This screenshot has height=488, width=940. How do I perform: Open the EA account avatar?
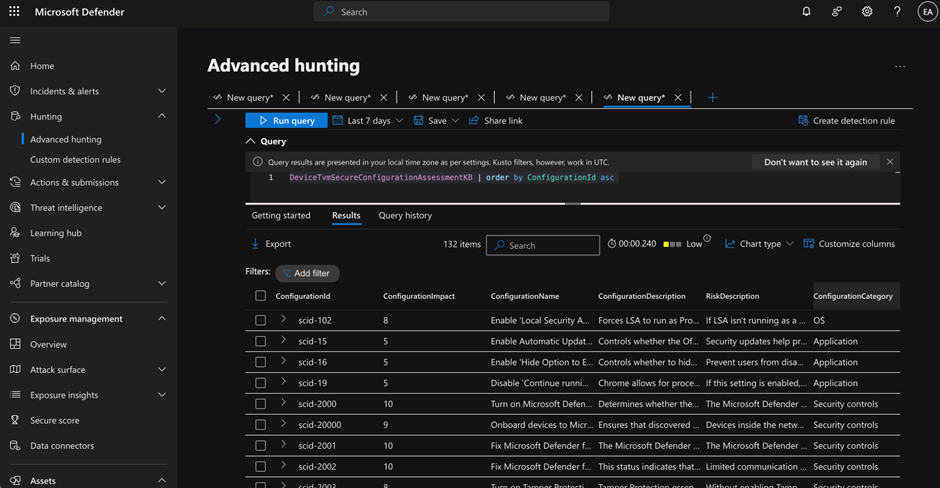click(927, 11)
